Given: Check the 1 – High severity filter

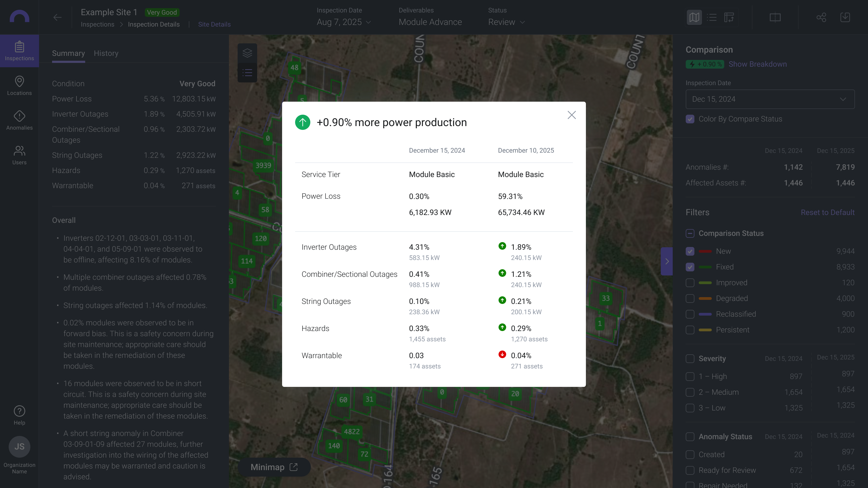Looking at the screenshot, I should [x=690, y=377].
